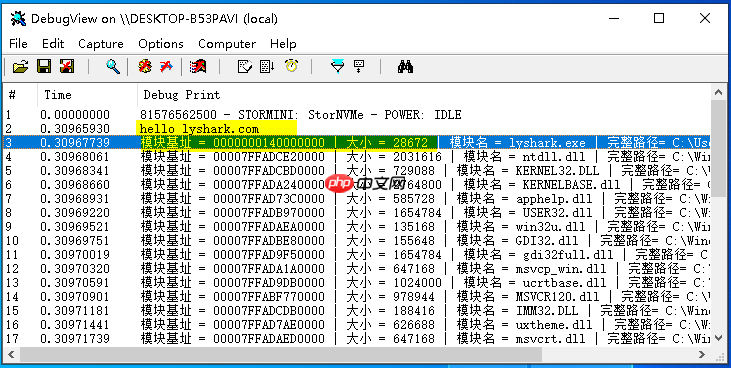The width and height of the screenshot is (731, 368).
Task: Click the Debug Print column header
Action: pos(424,95)
